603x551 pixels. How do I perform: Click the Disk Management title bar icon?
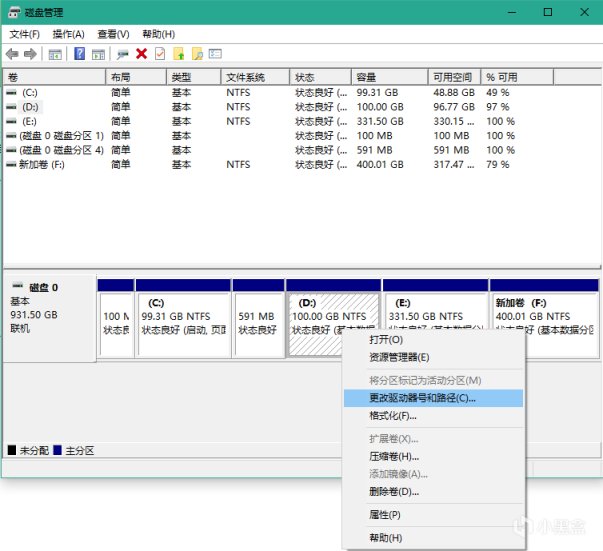(14, 12)
